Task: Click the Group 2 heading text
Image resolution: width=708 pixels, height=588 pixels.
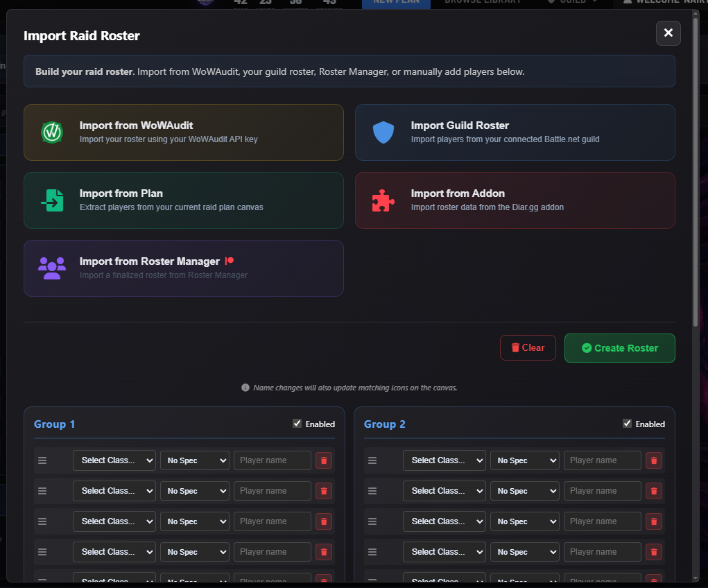Action: 385,424
